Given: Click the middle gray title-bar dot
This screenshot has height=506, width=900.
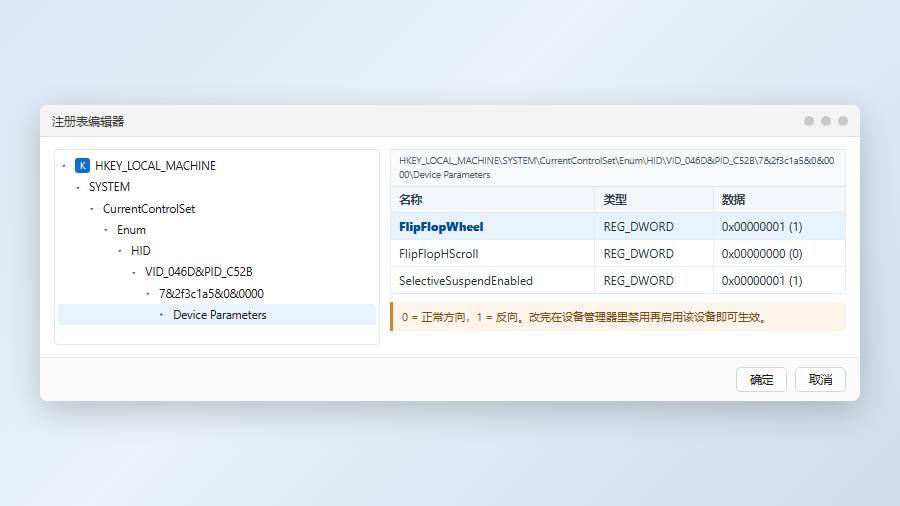Looking at the screenshot, I should tap(826, 121).
